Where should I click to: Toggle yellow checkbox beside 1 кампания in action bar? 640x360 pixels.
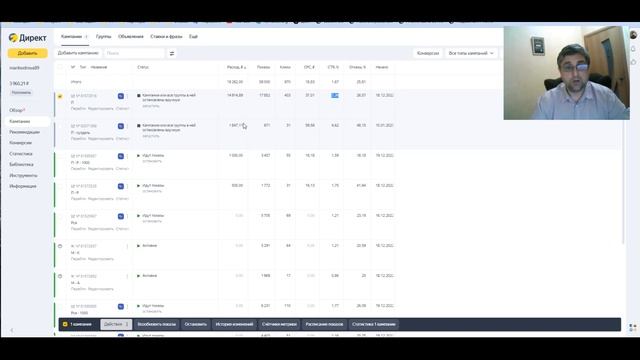[x=65, y=324]
